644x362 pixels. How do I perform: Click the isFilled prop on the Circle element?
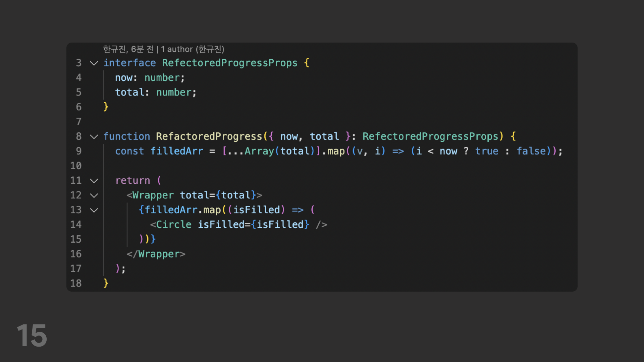(221, 225)
